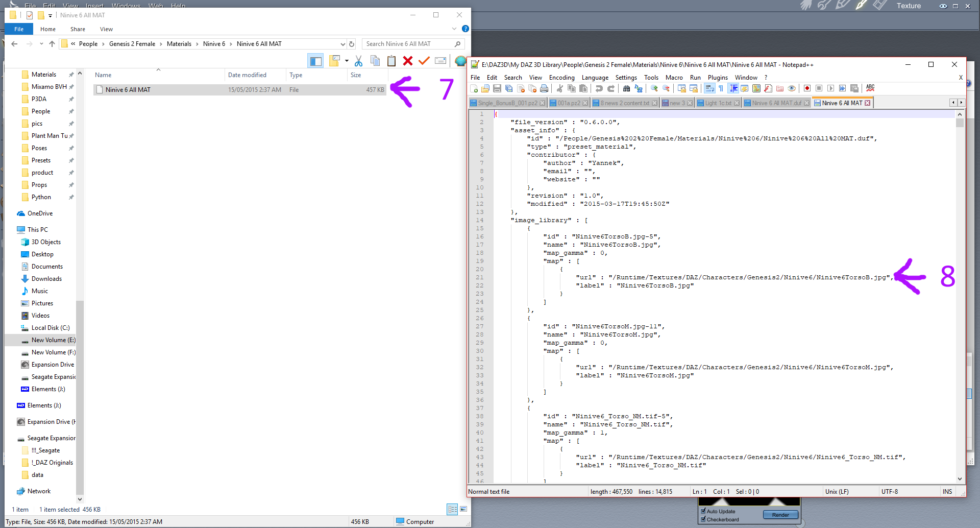Click the red X Delete icon in Explorer

pyautogui.click(x=407, y=61)
